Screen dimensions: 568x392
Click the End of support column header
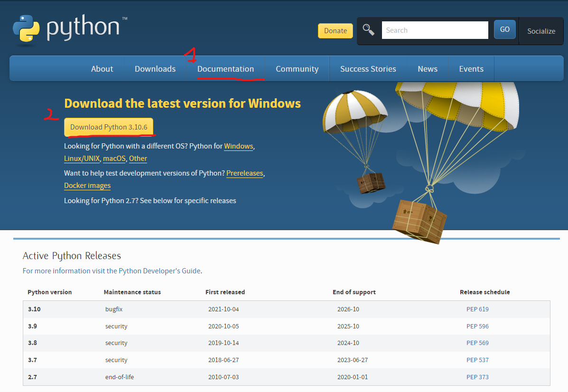click(x=354, y=292)
